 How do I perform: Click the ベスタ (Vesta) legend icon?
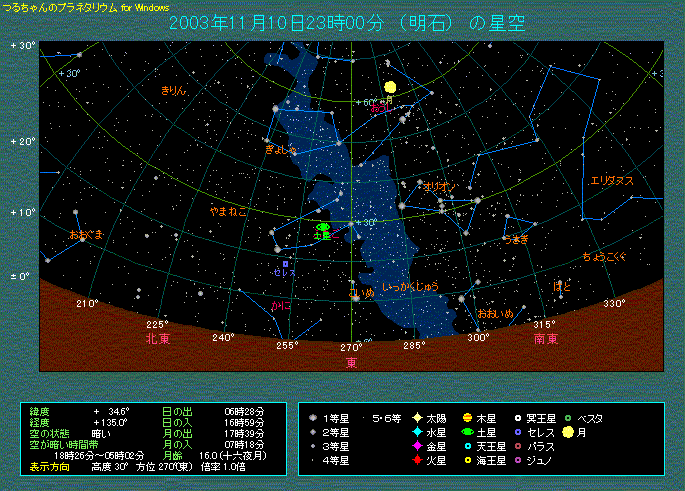tap(569, 416)
